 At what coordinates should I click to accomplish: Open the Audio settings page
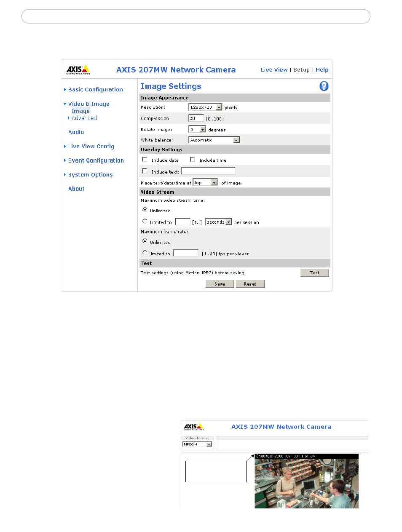(76, 132)
